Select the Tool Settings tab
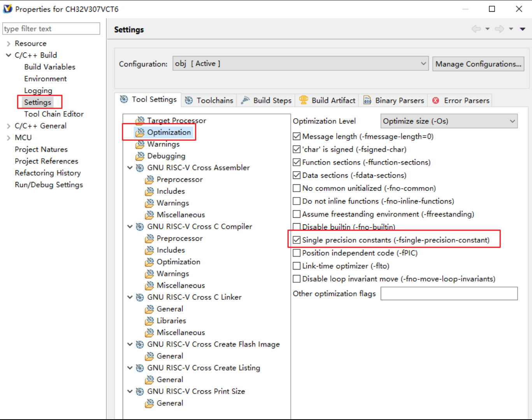The width and height of the screenshot is (532, 420). click(x=148, y=99)
